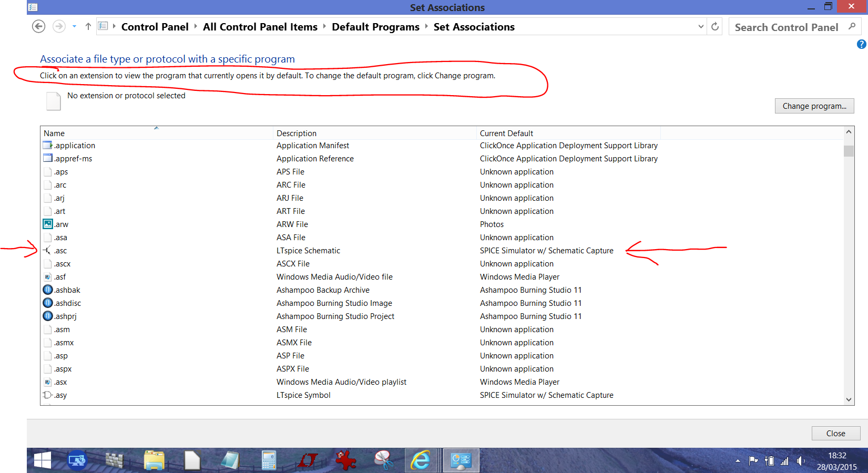Open All Control Panel Items breadcrumb
The width and height of the screenshot is (868, 473).
[x=260, y=27]
